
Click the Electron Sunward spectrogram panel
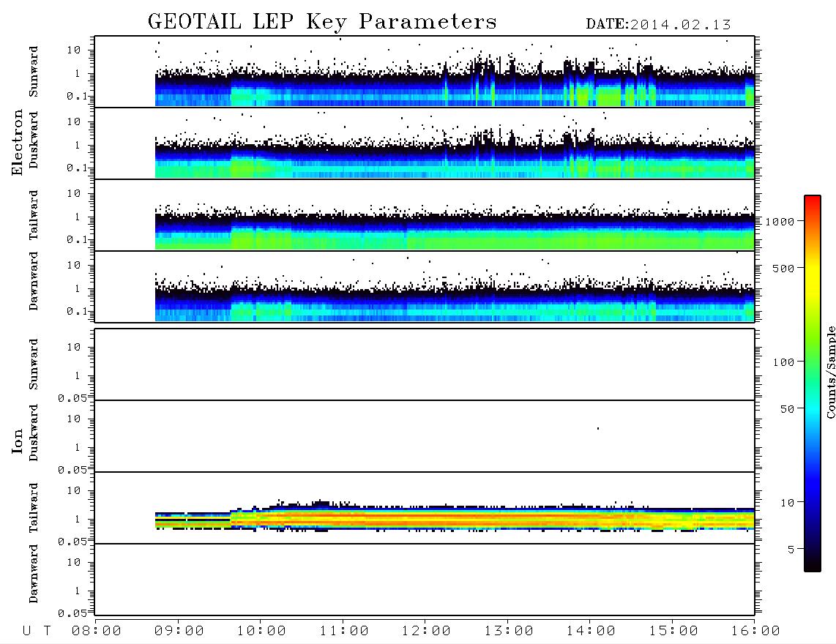pos(425,72)
